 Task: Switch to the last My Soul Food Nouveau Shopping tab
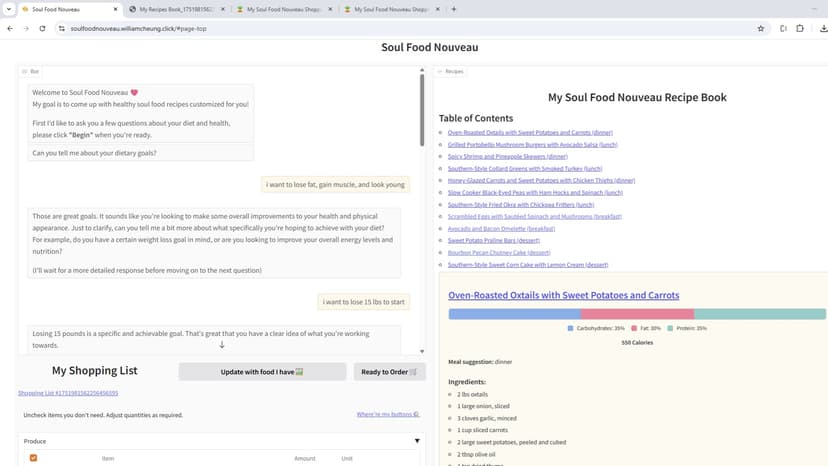tap(391, 9)
